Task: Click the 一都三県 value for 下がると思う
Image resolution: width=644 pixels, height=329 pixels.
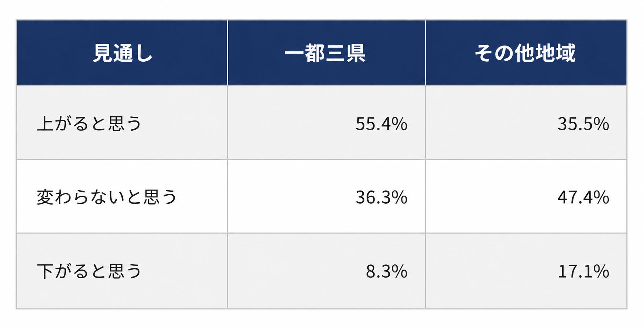Action: click(386, 272)
